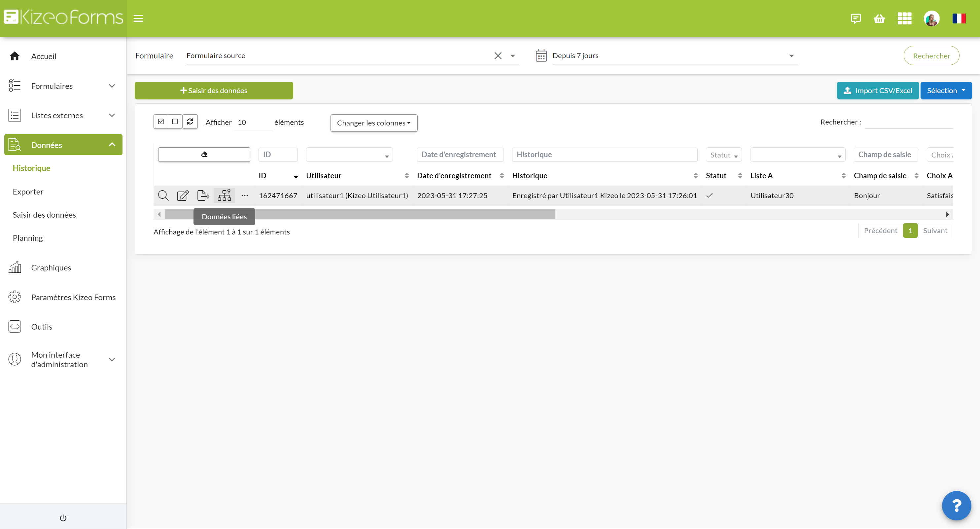
Task: Edit record 162471667 with pencil icon
Action: point(183,195)
